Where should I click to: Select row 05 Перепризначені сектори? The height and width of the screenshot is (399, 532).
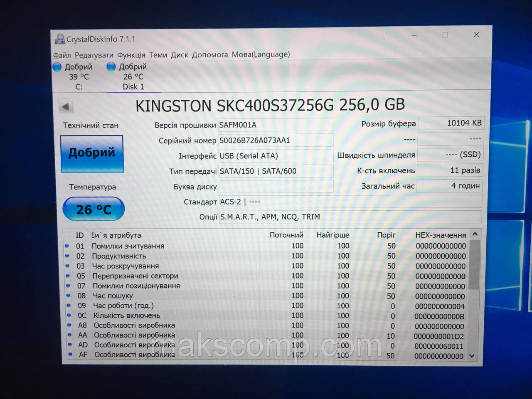(x=266, y=276)
